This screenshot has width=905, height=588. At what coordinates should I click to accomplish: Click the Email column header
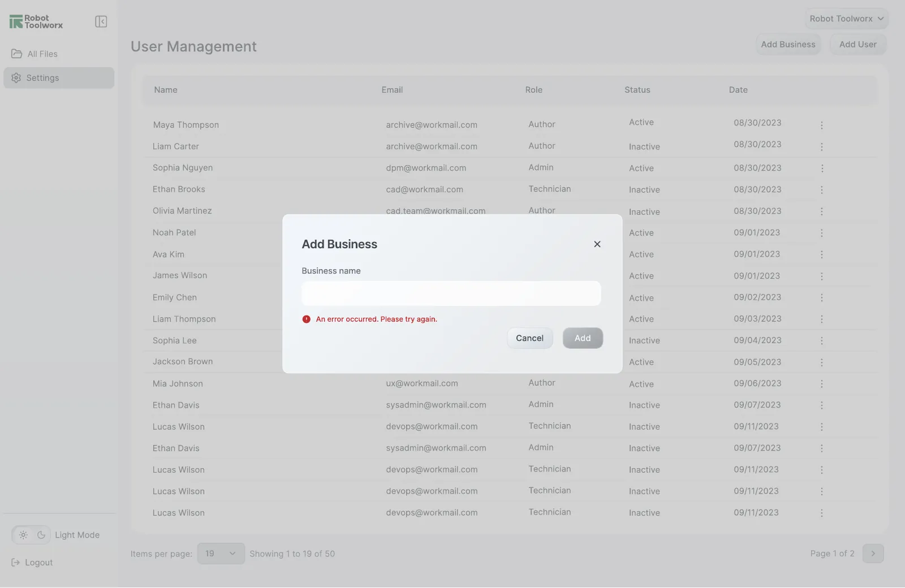click(392, 90)
